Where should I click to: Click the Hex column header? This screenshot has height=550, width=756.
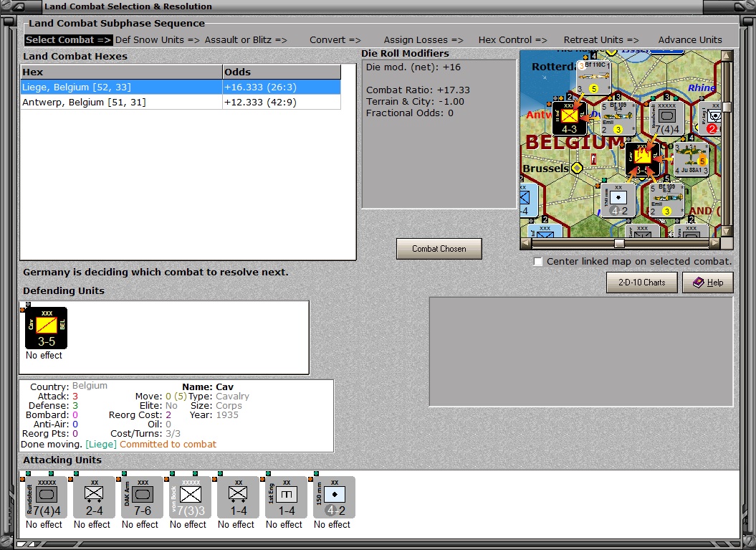[122, 72]
